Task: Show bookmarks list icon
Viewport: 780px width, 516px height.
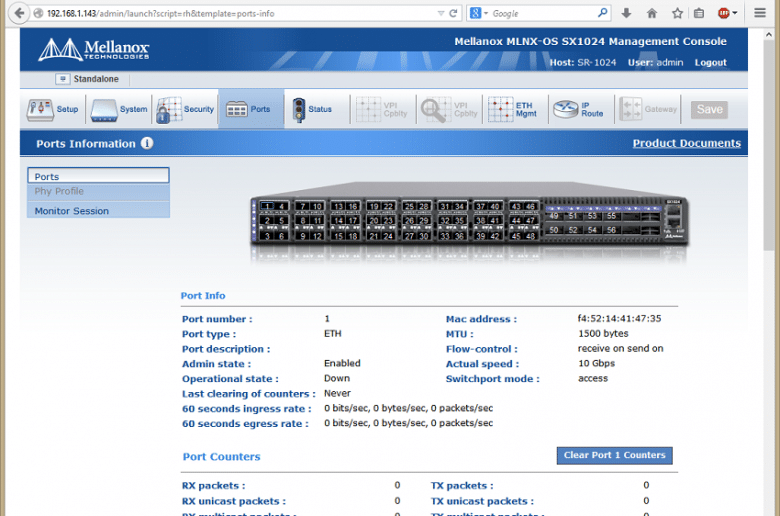Action: [x=699, y=13]
